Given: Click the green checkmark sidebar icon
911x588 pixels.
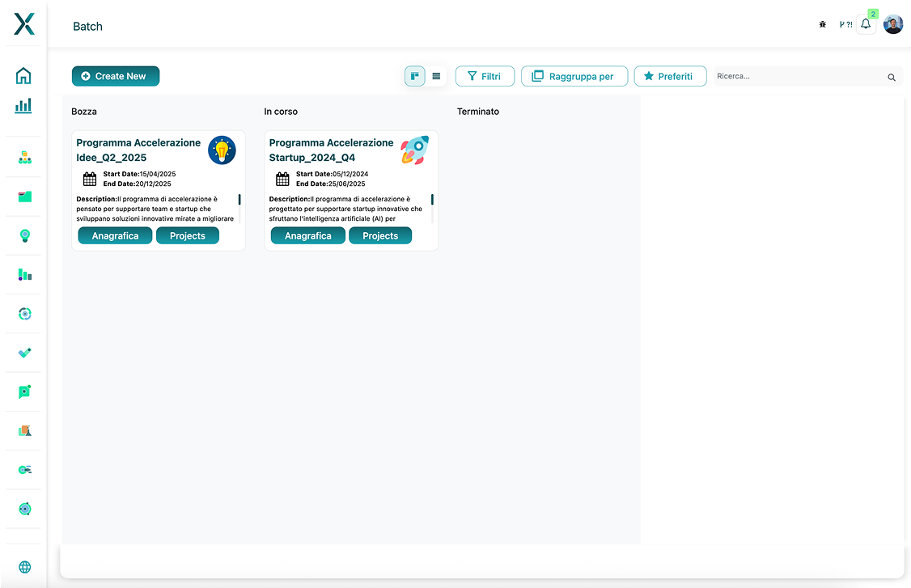Looking at the screenshot, I should pyautogui.click(x=24, y=353).
